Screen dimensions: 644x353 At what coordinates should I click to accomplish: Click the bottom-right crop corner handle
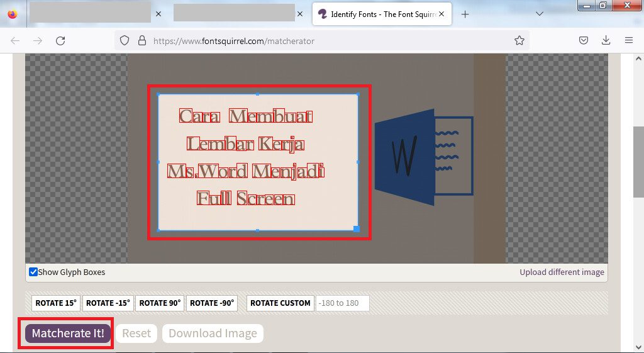(357, 228)
